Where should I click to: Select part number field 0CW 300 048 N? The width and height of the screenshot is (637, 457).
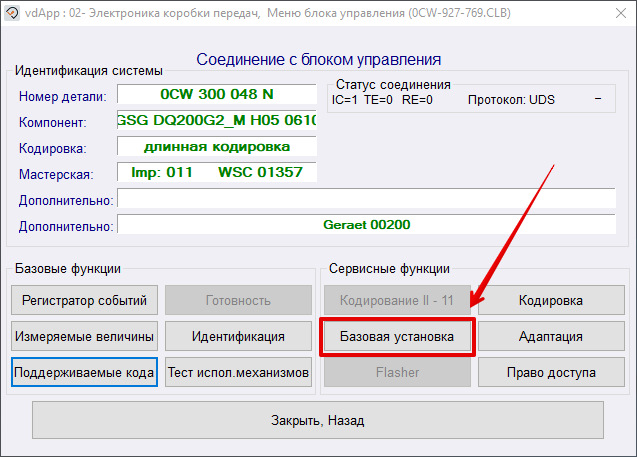(217, 94)
